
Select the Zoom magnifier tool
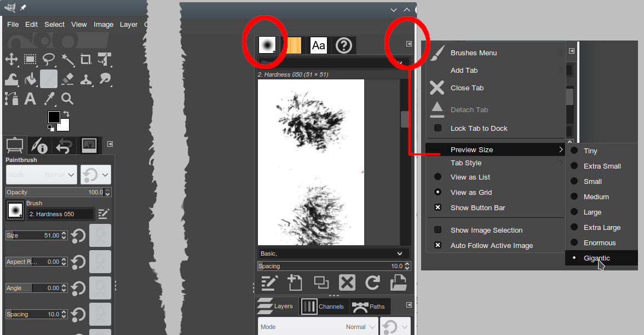67,99
